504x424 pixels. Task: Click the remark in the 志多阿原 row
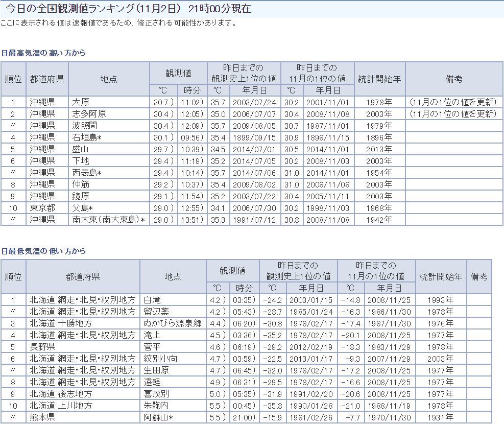[454, 114]
